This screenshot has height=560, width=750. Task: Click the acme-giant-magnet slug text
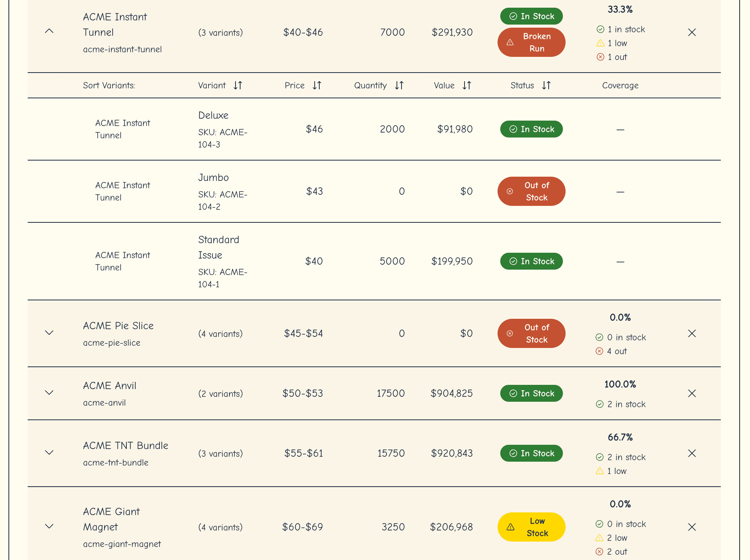coord(122,544)
